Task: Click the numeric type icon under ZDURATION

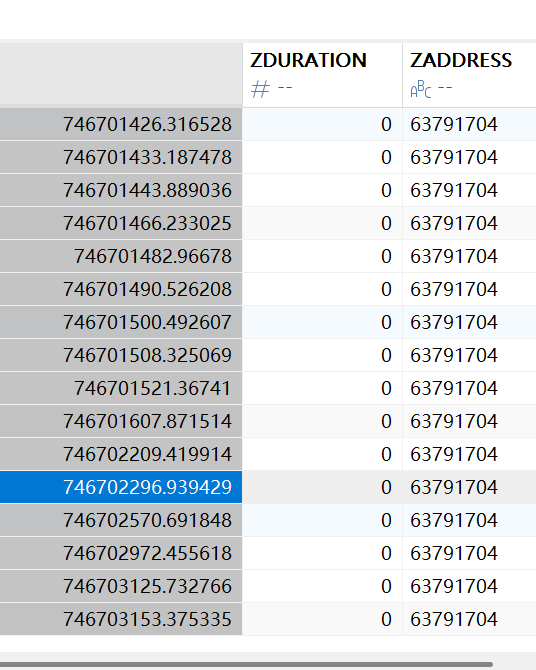Action: 260,89
